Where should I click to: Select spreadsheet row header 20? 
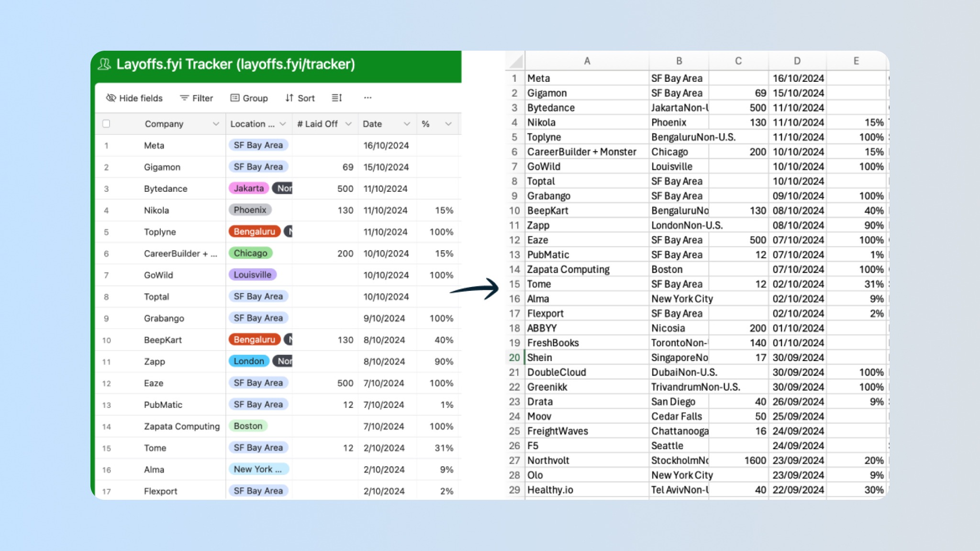[x=514, y=357]
